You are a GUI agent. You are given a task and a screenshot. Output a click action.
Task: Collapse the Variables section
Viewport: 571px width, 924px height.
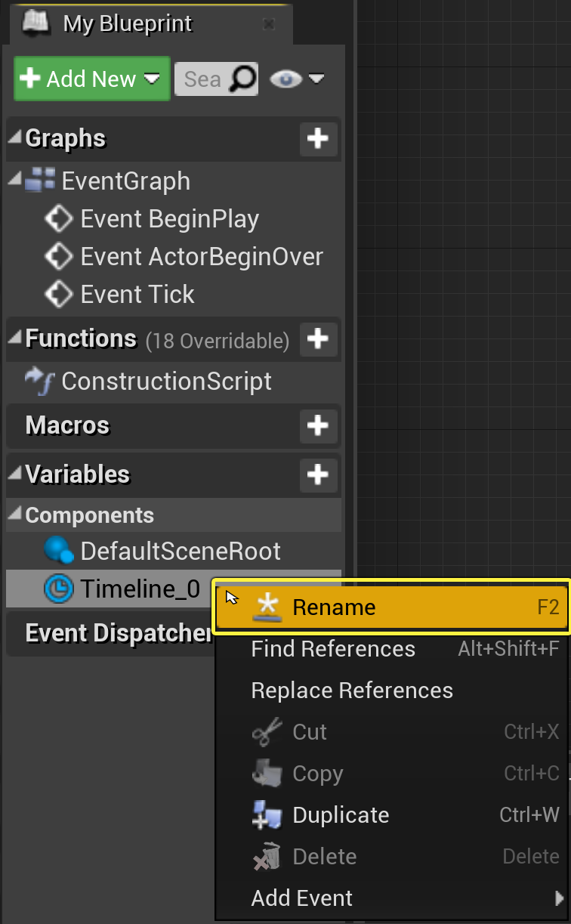15,474
